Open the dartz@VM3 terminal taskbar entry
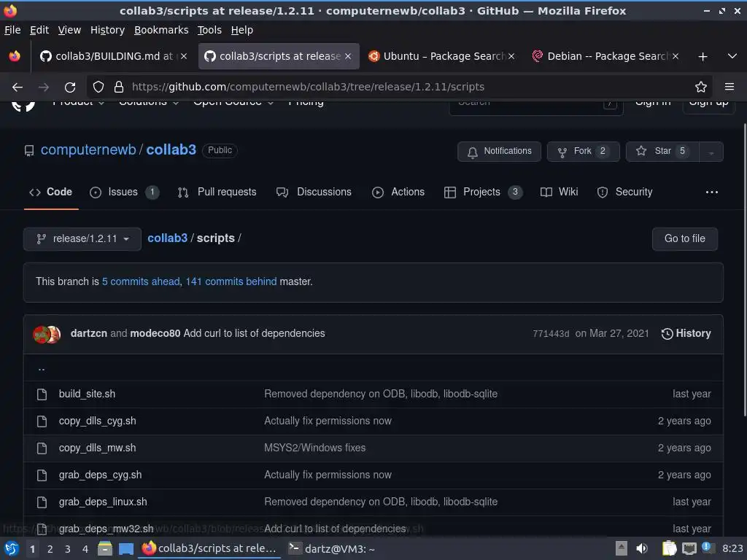 pyautogui.click(x=332, y=549)
